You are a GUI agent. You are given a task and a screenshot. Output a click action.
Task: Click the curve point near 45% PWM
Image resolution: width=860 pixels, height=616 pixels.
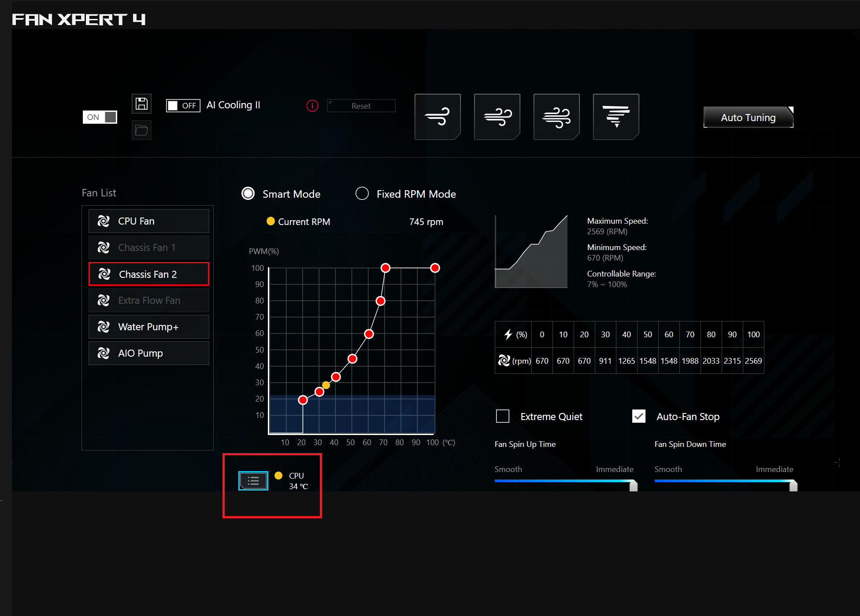point(352,358)
